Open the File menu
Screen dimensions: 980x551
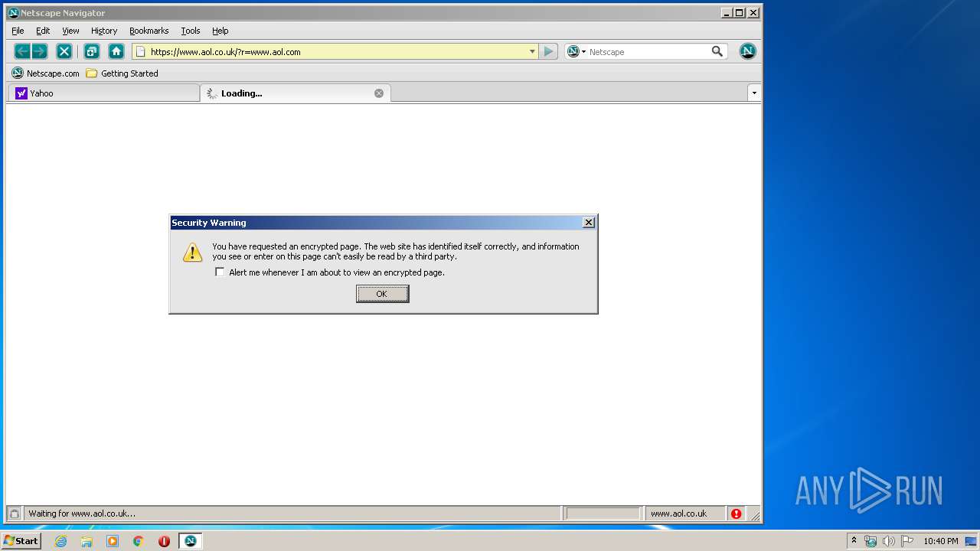18,31
